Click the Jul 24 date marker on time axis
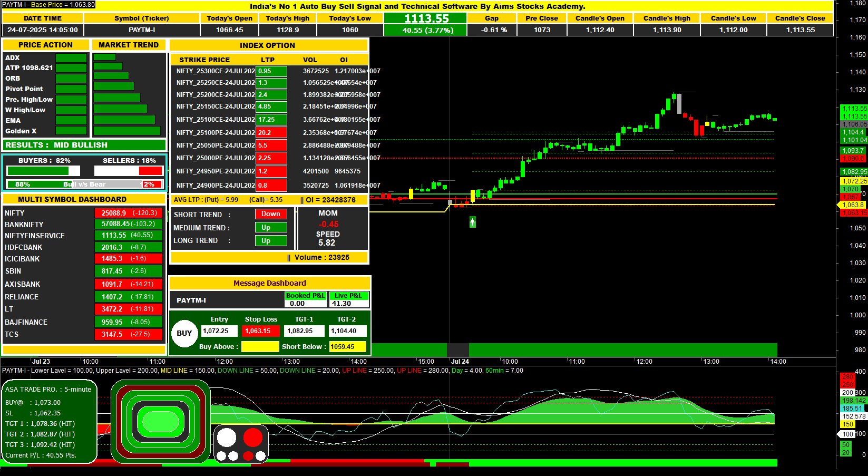The height and width of the screenshot is (476, 868). click(460, 362)
